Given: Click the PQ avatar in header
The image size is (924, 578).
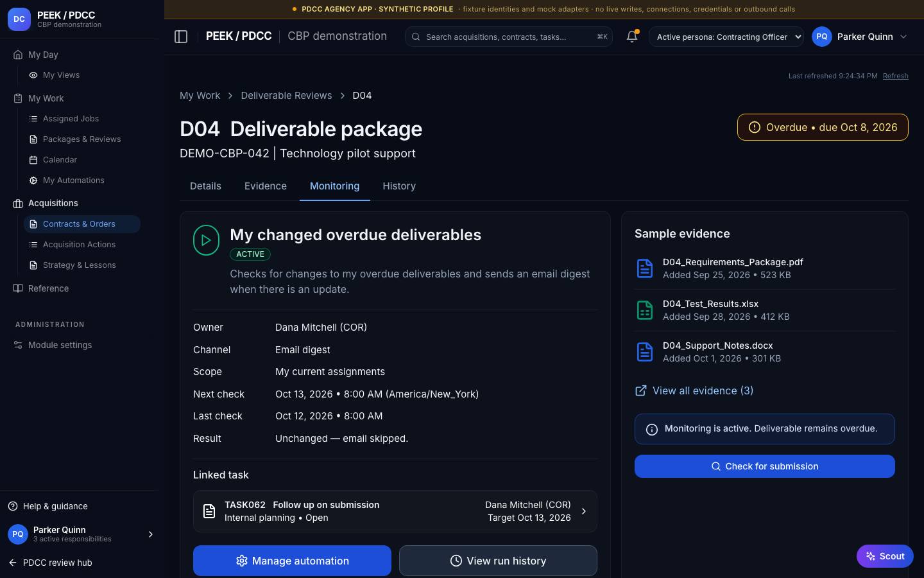Looking at the screenshot, I should click(822, 37).
